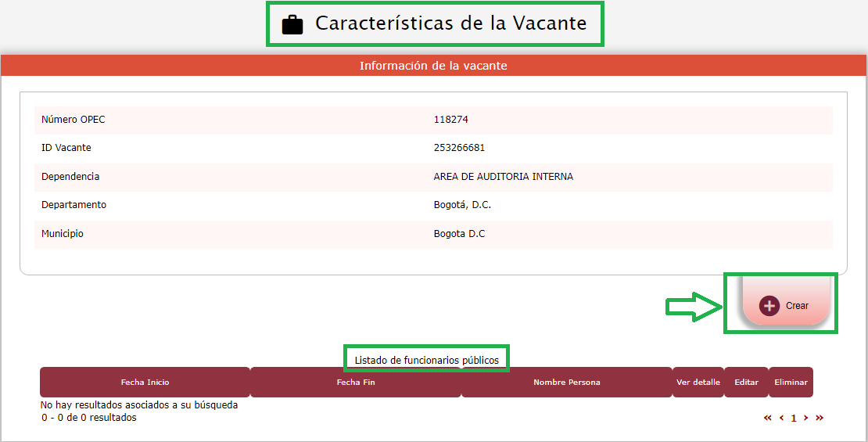Advance to next page with single-right arrow

(x=806, y=418)
